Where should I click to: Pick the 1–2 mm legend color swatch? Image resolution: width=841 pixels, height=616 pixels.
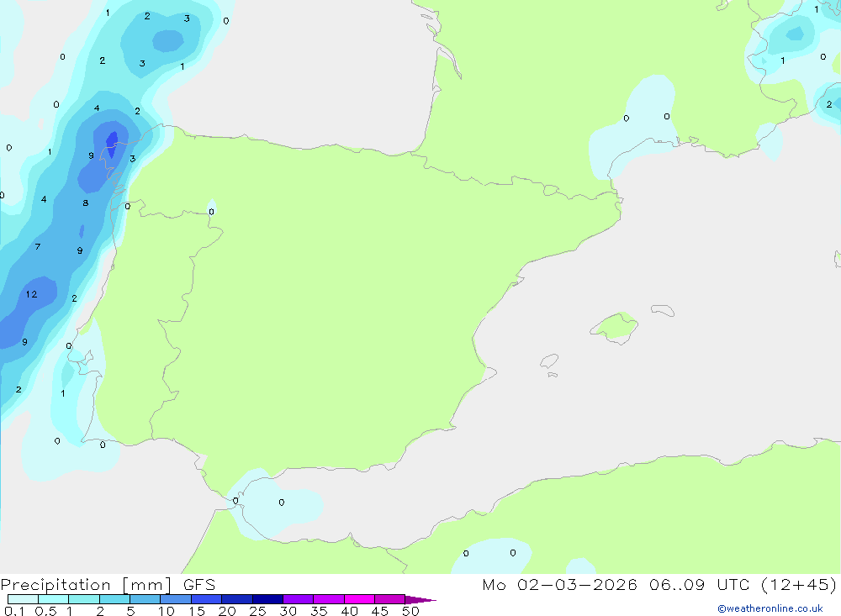pos(84,599)
